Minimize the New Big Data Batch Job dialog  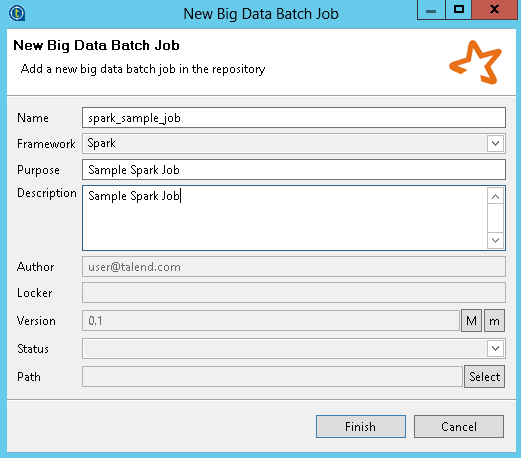tap(431, 10)
